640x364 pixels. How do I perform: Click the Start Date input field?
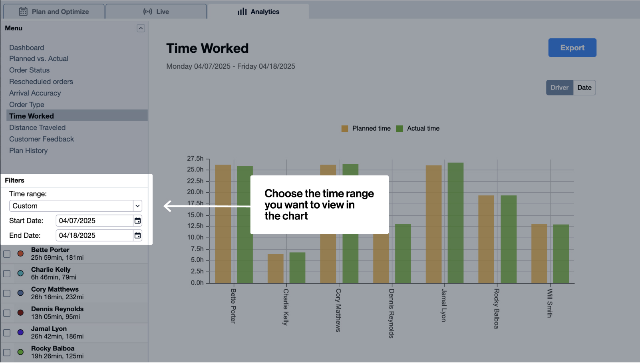[94, 221]
